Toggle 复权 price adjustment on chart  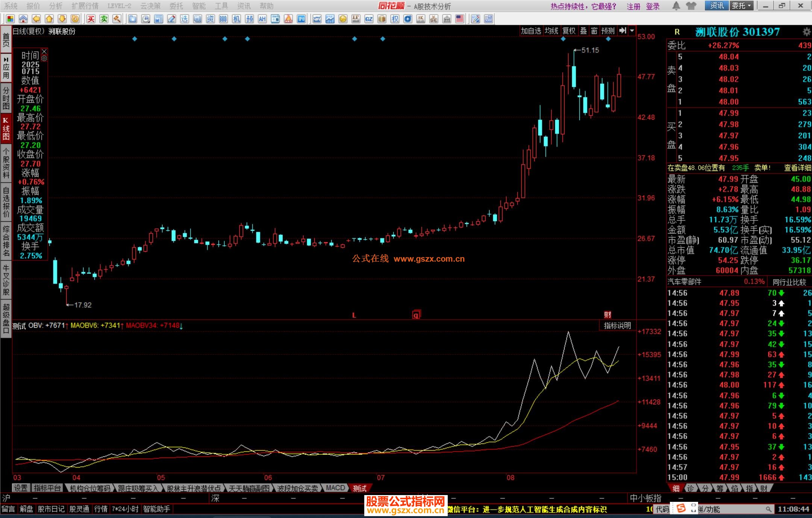click(x=569, y=31)
